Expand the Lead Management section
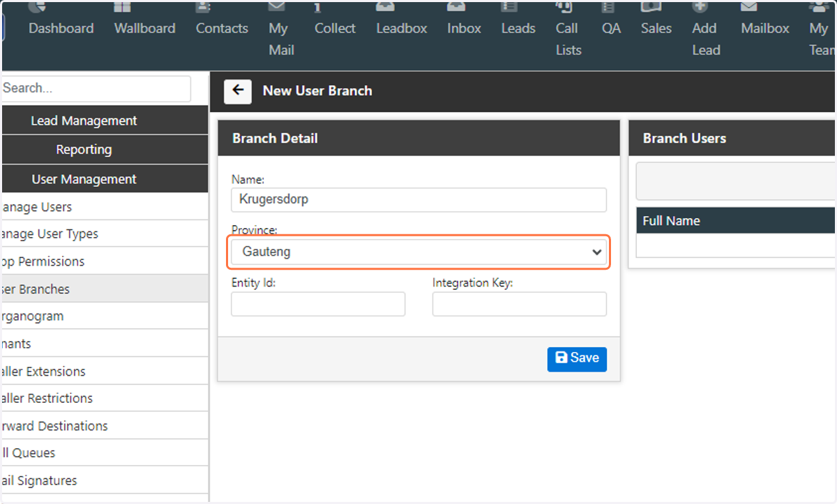 105,121
